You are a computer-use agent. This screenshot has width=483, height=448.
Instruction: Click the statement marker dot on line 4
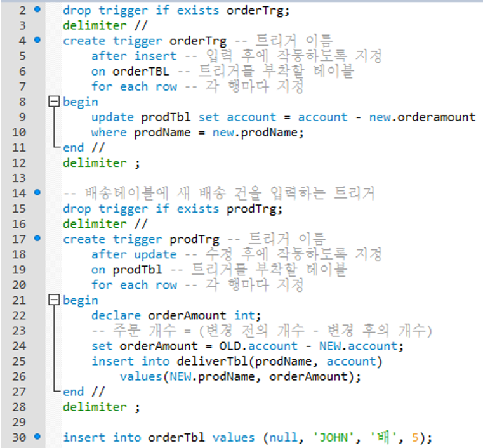(37, 40)
